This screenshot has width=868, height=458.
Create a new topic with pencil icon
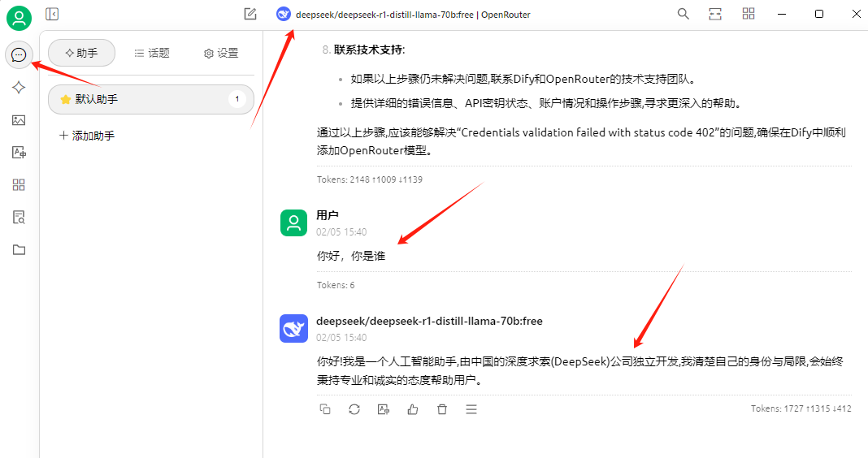tap(250, 14)
